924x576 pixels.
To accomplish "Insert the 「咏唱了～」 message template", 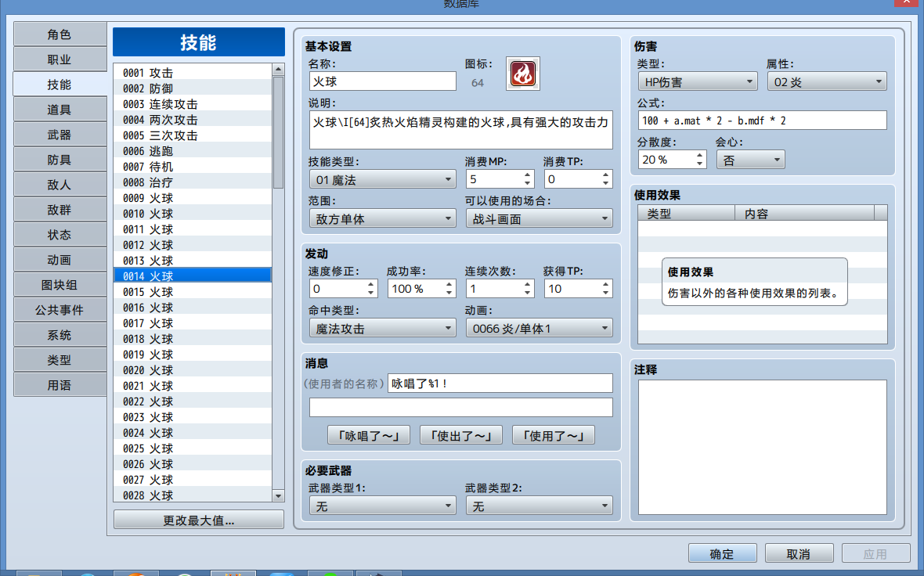I will click(369, 436).
